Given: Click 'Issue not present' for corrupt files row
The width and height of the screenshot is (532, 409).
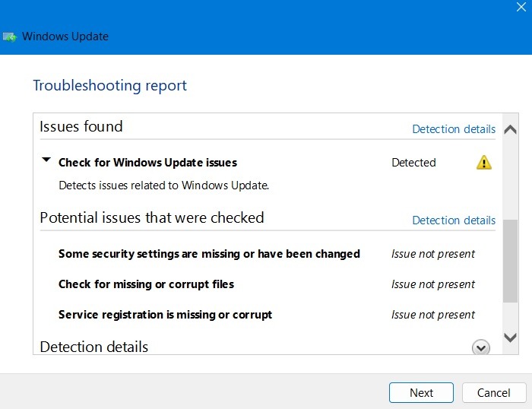Looking at the screenshot, I should point(433,284).
